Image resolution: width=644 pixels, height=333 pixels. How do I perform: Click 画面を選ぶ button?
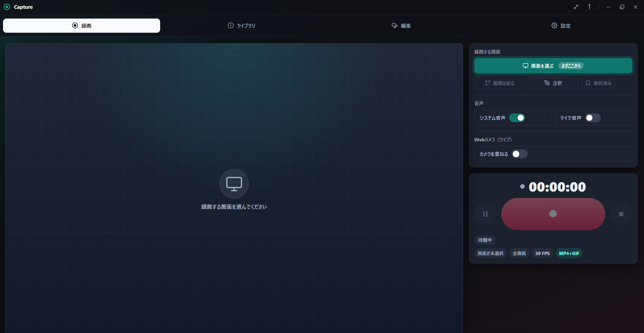553,66
